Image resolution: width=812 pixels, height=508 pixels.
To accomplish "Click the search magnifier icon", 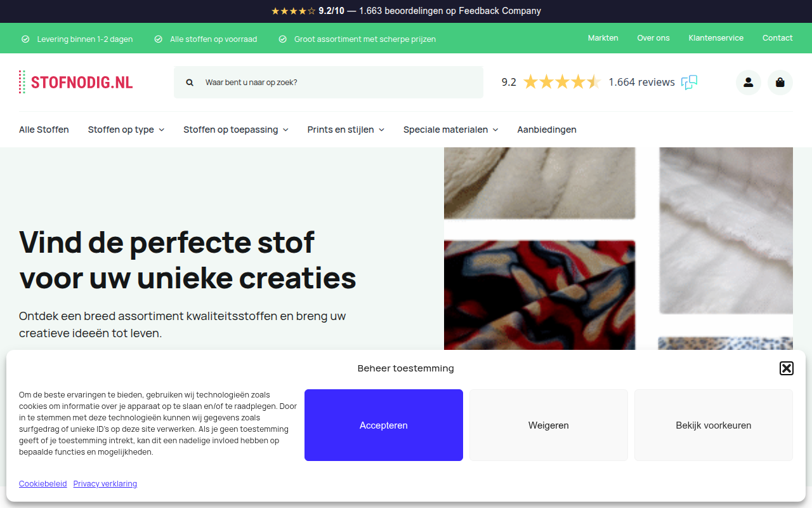I will [190, 83].
